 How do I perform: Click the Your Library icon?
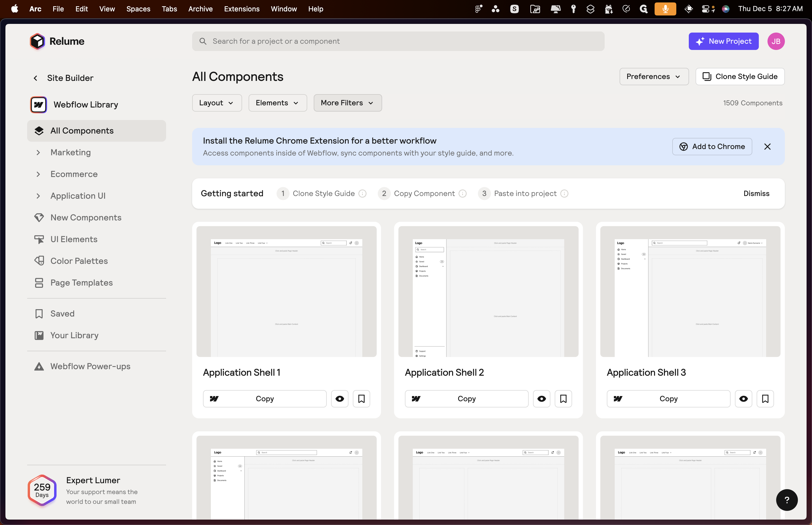39,336
